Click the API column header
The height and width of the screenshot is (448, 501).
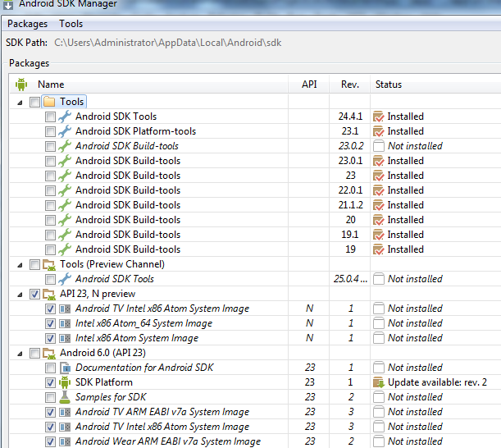tap(309, 85)
